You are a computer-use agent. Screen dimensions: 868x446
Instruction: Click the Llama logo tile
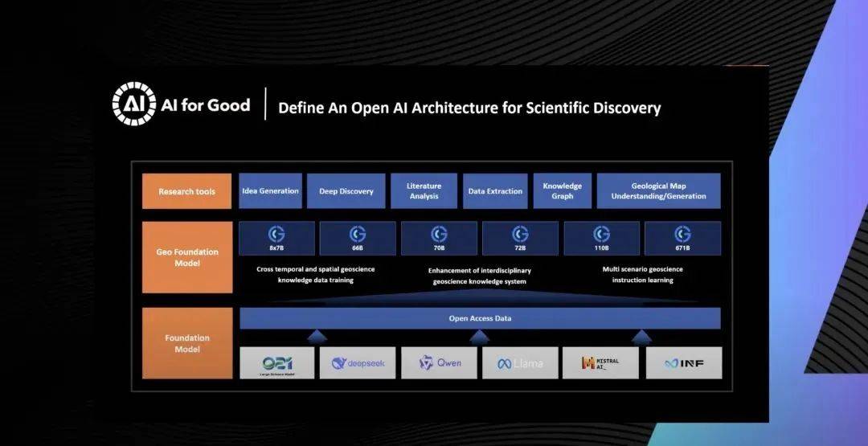[520, 363]
